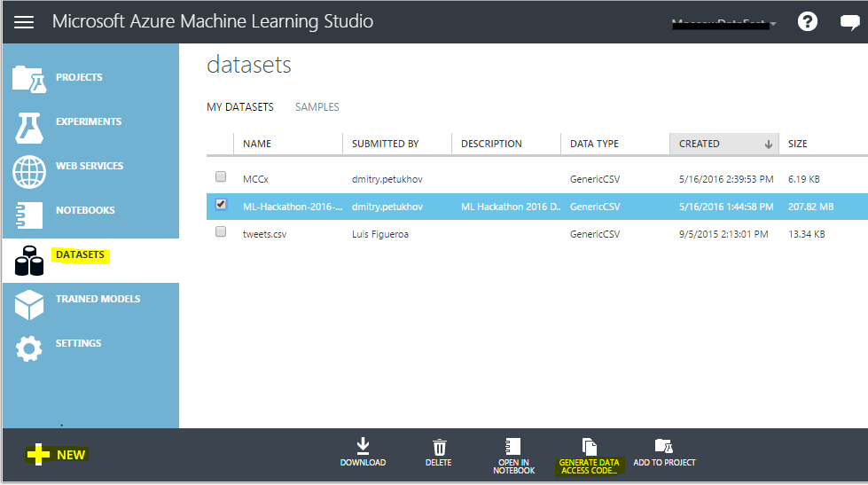Image resolution: width=868 pixels, height=485 pixels.
Task: Click the Settings gear icon
Action: click(28, 348)
